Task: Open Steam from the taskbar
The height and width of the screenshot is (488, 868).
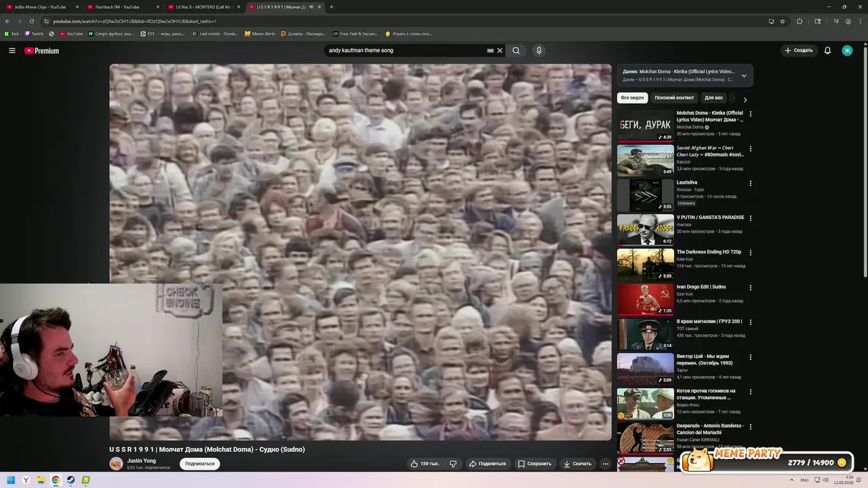Action: pyautogui.click(x=71, y=480)
